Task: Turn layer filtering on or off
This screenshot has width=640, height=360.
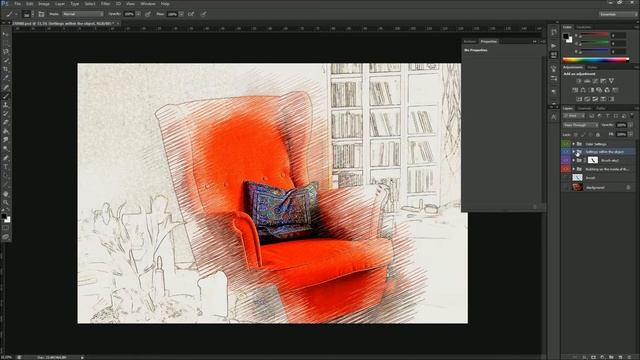Action: [x=632, y=116]
